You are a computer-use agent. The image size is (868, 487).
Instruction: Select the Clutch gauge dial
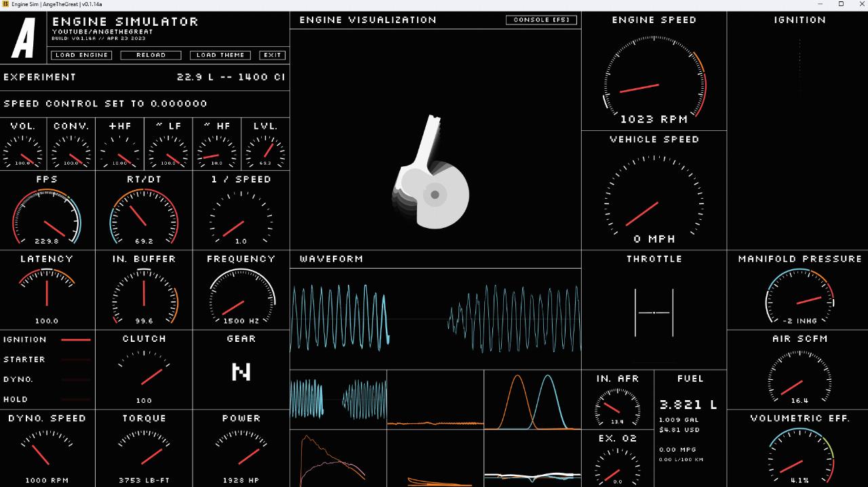144,372
